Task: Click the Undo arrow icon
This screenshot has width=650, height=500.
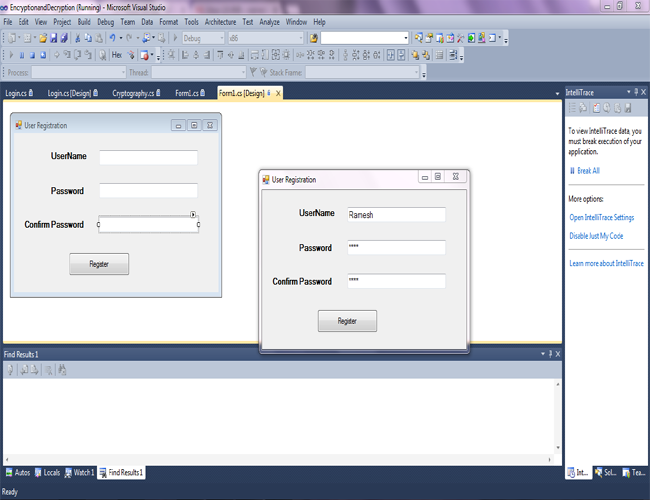Action: point(112,38)
